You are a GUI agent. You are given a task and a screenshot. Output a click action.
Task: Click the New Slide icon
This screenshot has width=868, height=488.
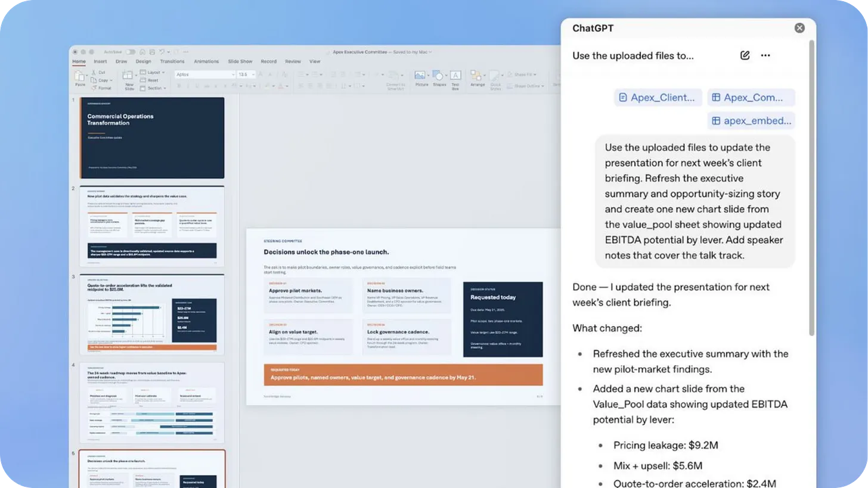pyautogui.click(x=128, y=75)
